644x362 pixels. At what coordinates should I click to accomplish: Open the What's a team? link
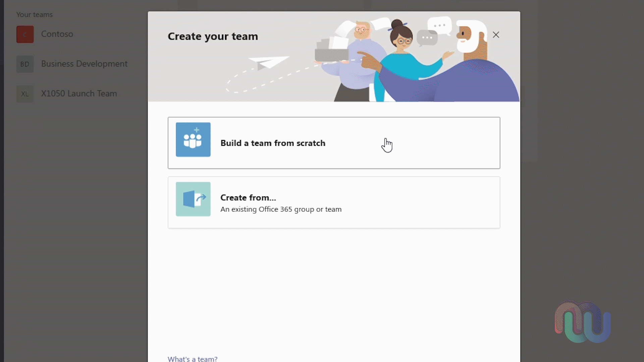click(x=193, y=359)
